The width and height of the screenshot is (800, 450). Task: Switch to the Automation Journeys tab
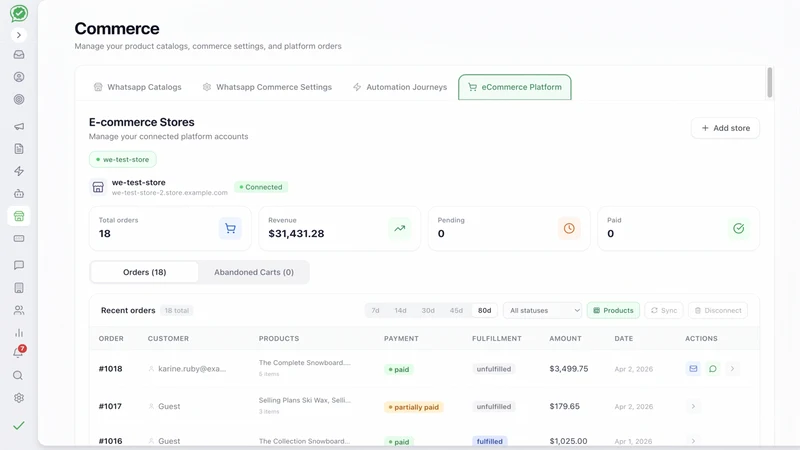pyautogui.click(x=399, y=87)
